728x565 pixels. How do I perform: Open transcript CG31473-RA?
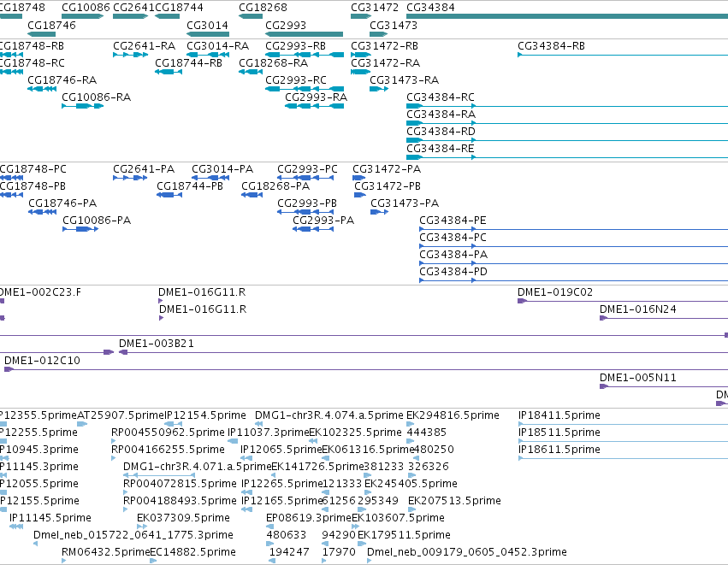tap(404, 79)
